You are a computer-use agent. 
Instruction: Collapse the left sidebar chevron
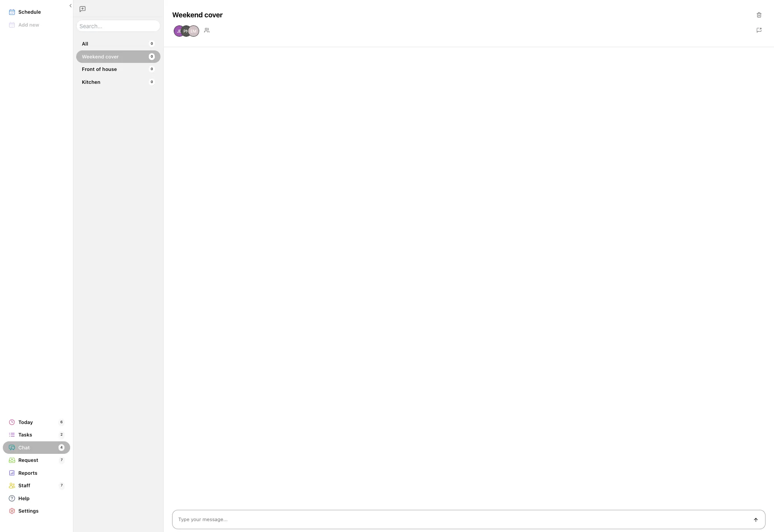click(x=71, y=6)
